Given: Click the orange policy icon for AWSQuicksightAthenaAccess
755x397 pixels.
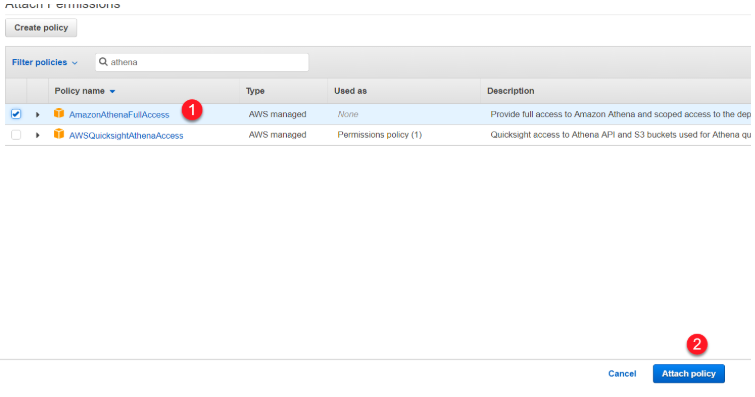Looking at the screenshot, I should click(59, 134).
